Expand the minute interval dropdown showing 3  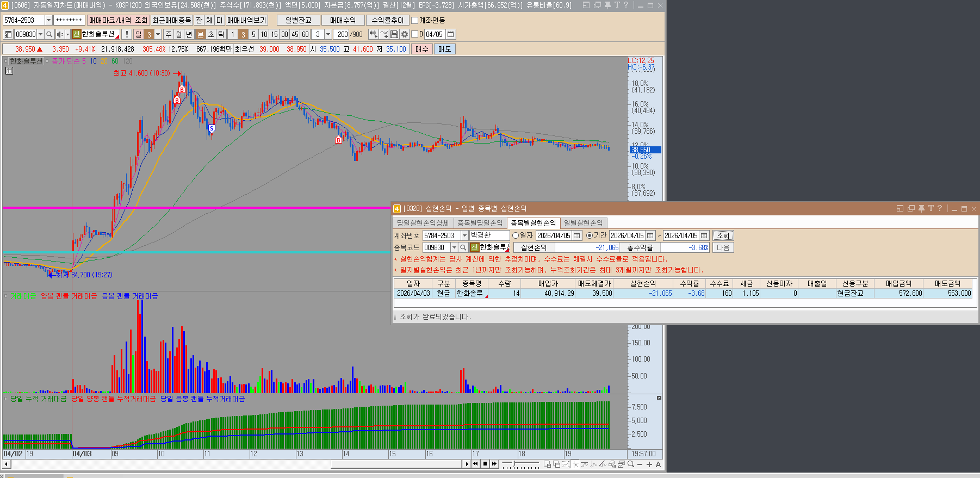pos(328,34)
